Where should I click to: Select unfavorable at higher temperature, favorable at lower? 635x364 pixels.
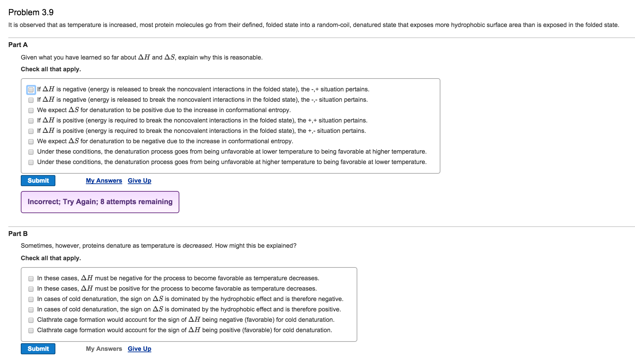[x=31, y=162]
